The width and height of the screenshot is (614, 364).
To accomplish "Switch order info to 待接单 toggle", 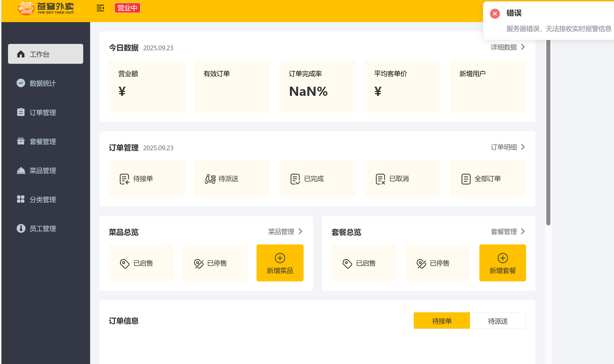I will (x=441, y=321).
